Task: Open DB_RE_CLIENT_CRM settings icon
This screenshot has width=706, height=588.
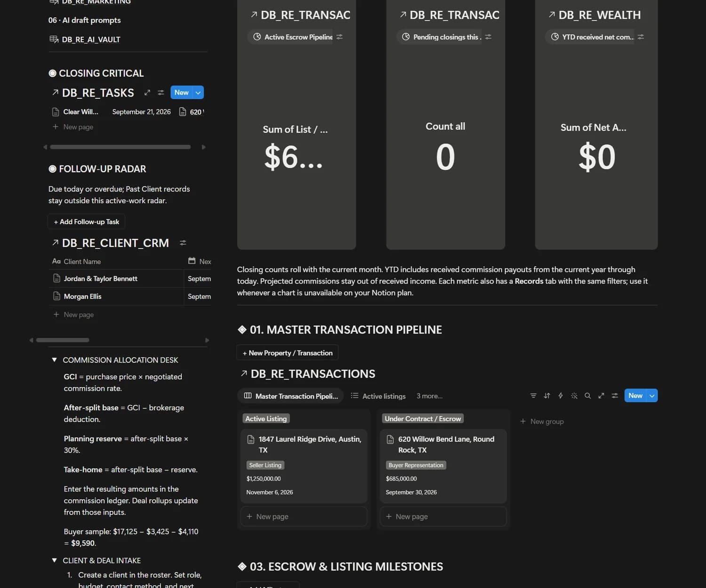Action: (x=183, y=243)
